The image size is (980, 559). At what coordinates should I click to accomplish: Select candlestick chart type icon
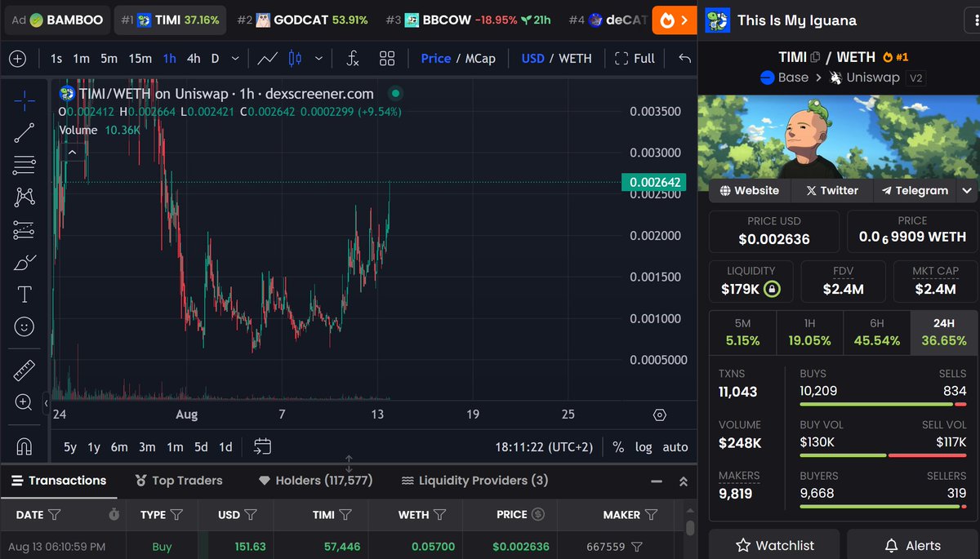(x=295, y=59)
